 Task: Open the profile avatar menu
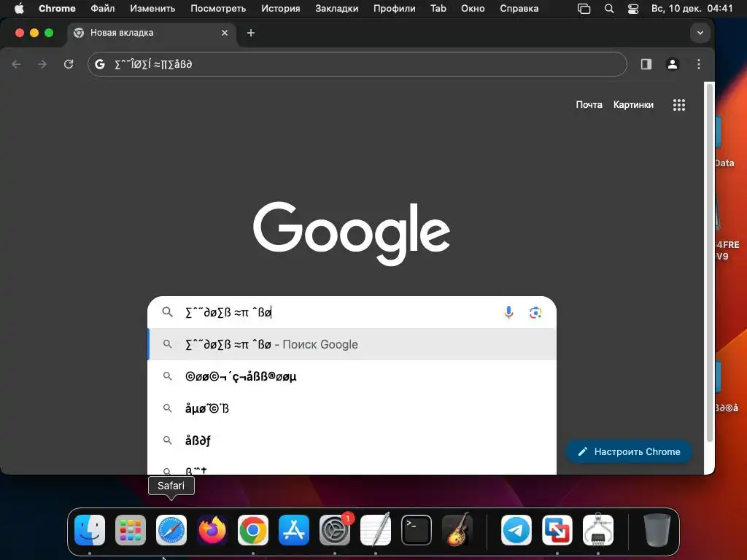tap(672, 64)
